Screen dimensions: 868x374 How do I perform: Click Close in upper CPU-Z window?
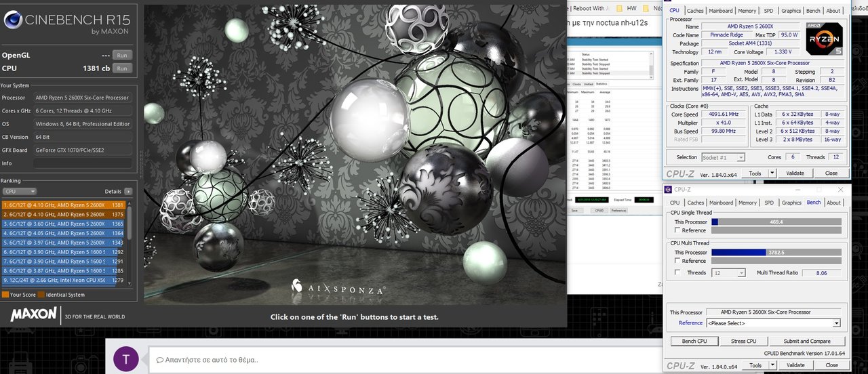tap(831, 173)
